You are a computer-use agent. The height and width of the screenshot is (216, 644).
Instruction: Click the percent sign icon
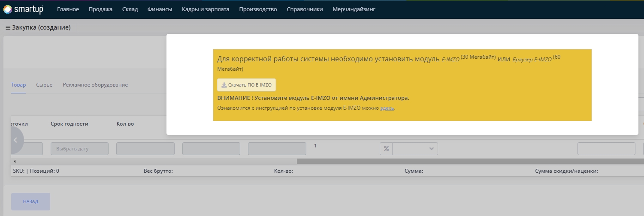386,149
